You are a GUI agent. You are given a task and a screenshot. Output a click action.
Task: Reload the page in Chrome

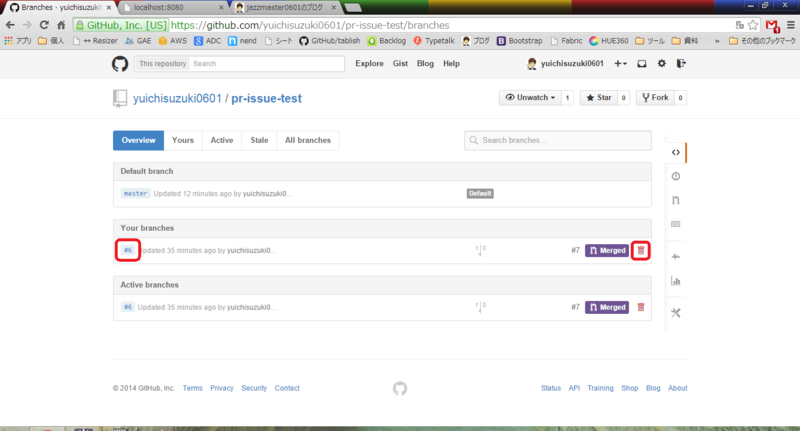tap(44, 25)
